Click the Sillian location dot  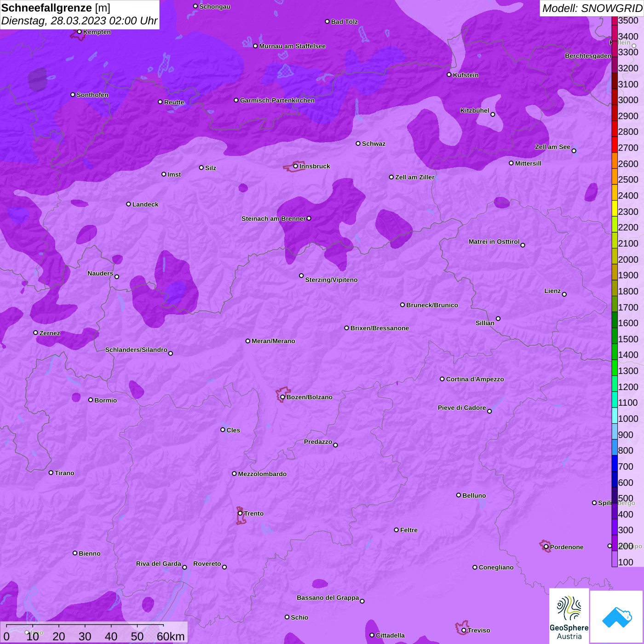tap(498, 318)
